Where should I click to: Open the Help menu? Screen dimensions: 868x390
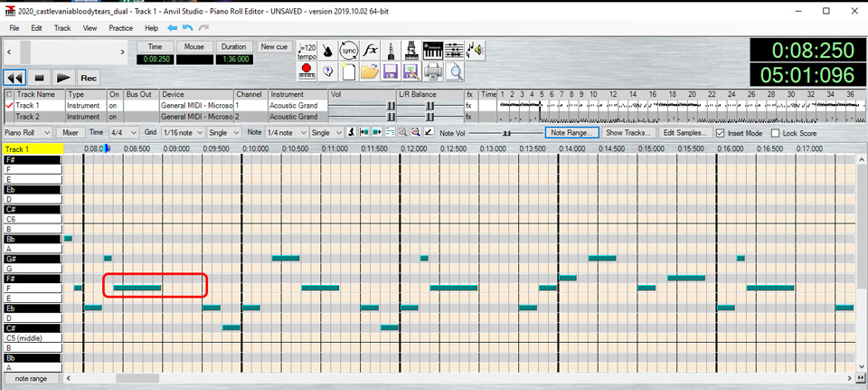coord(151,28)
